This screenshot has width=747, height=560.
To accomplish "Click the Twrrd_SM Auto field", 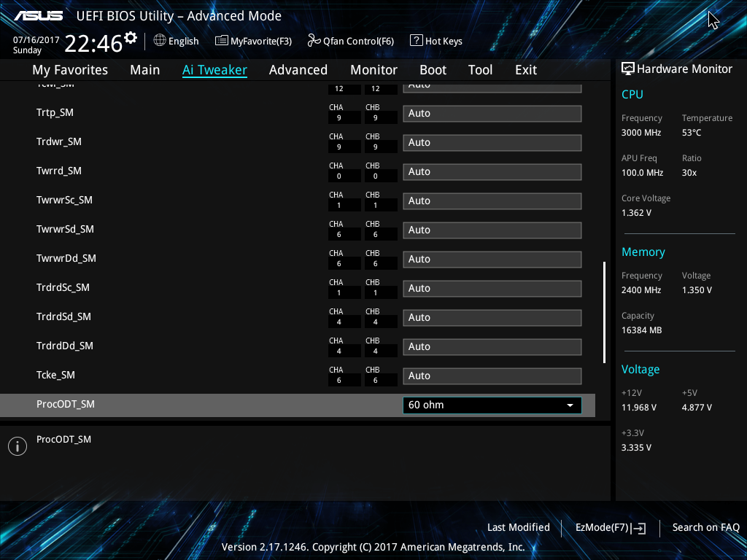I will [x=492, y=172].
